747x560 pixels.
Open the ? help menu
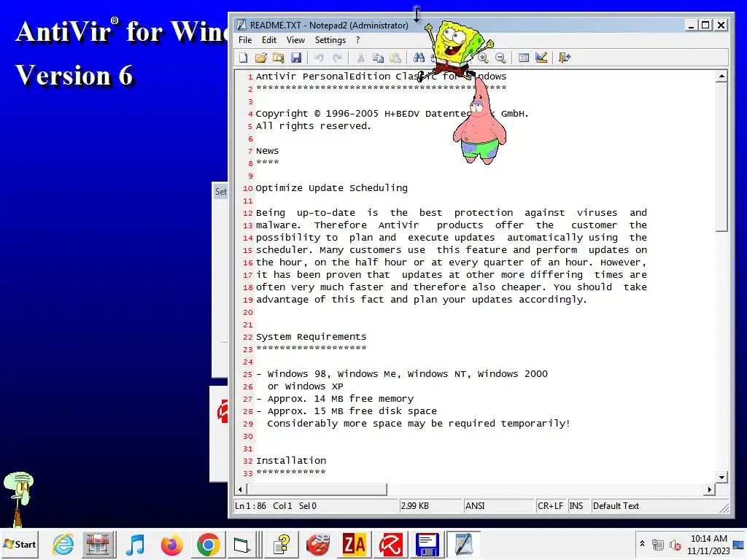click(357, 40)
